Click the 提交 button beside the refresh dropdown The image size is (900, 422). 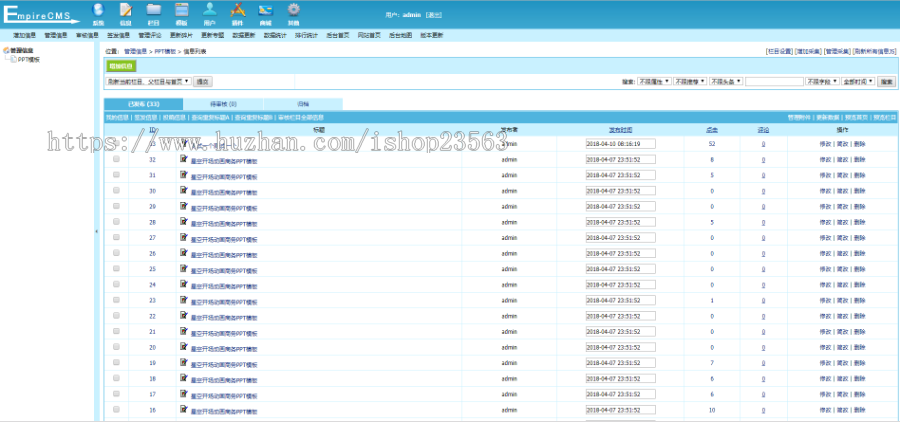[202, 82]
